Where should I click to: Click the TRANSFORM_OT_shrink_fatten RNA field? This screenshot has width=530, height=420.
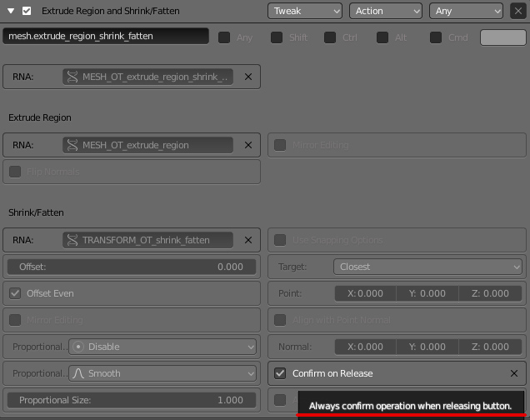click(147, 240)
